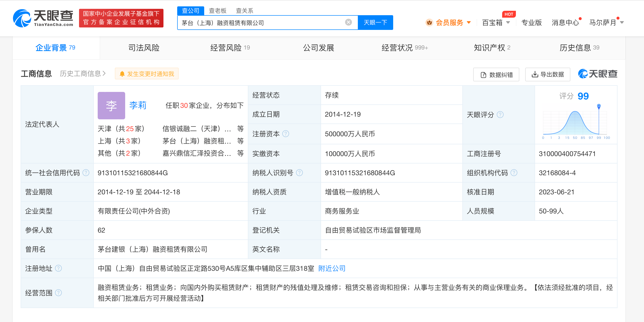Click 天眼评分 help question icon

point(500,115)
